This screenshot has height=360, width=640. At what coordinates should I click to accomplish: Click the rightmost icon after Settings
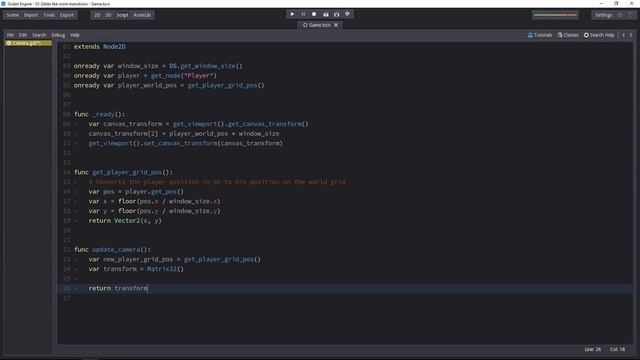[630, 15]
